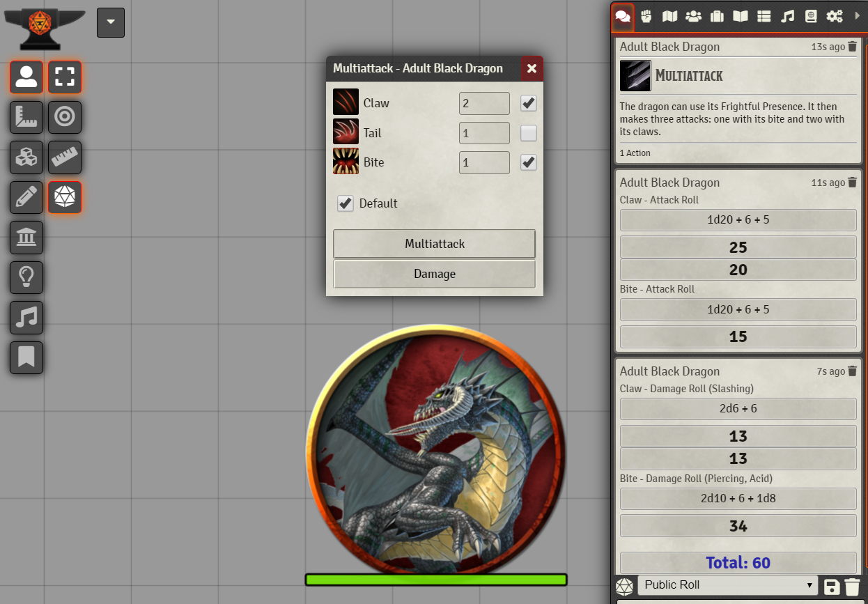Open the Measurement Controls ruler-triangle tool
This screenshot has height=604, width=868.
26,117
